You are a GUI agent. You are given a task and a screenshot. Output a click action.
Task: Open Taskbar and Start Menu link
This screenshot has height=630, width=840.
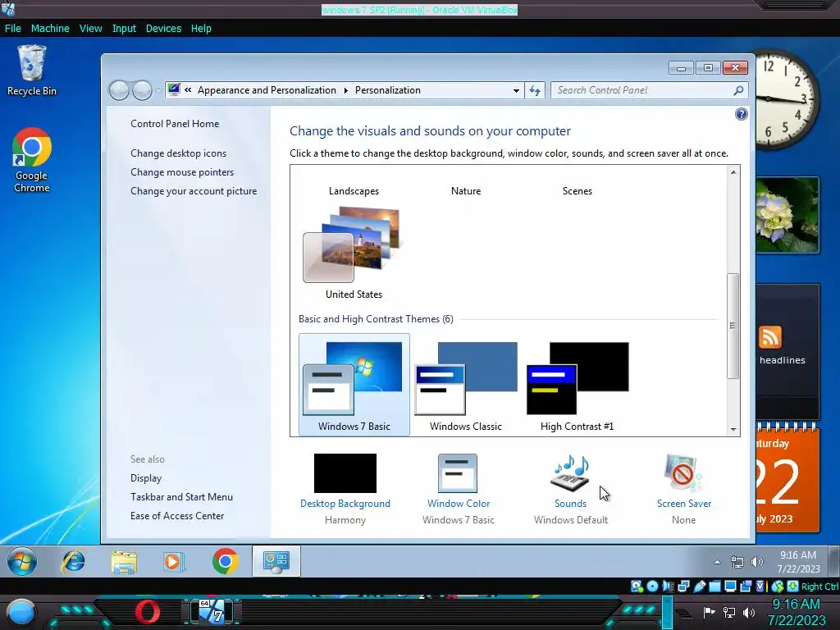coord(181,496)
